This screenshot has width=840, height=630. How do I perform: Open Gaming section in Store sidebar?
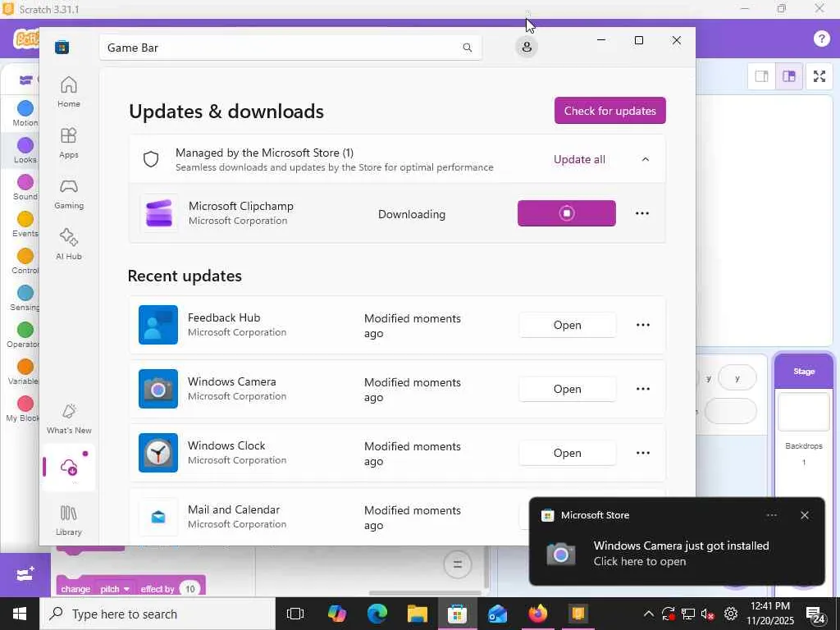tap(69, 194)
